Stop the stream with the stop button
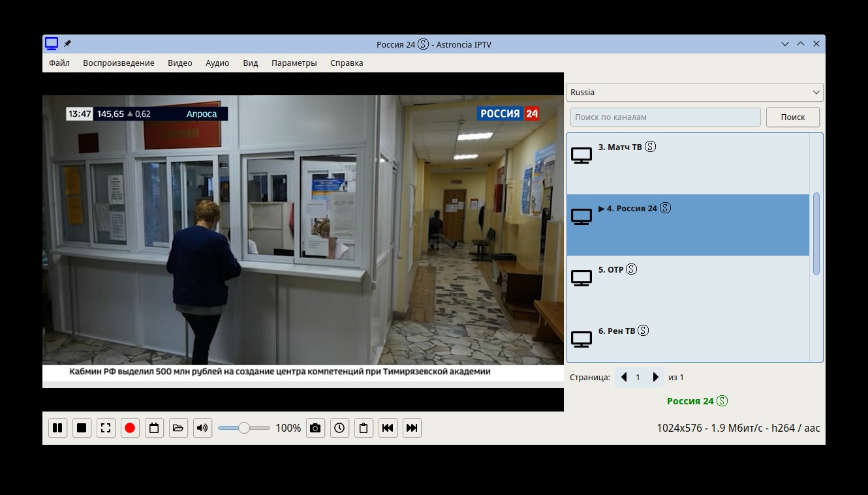Image resolution: width=868 pixels, height=495 pixels. click(82, 428)
